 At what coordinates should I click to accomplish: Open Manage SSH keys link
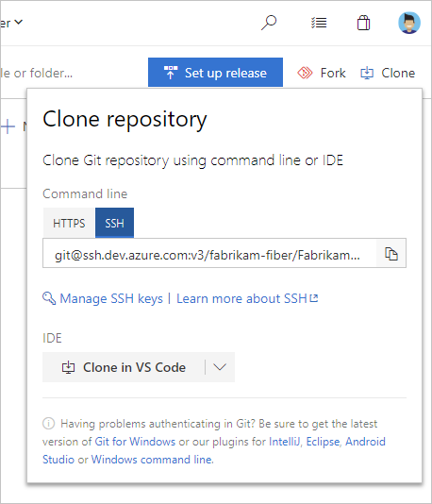(x=111, y=298)
